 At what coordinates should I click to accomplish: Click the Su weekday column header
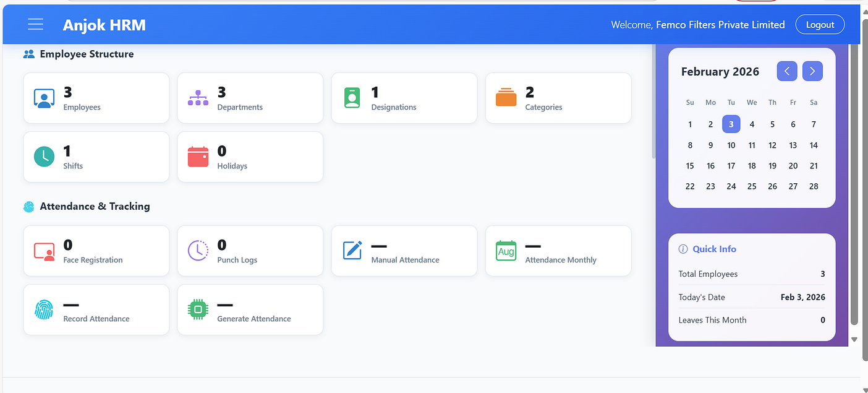click(690, 103)
